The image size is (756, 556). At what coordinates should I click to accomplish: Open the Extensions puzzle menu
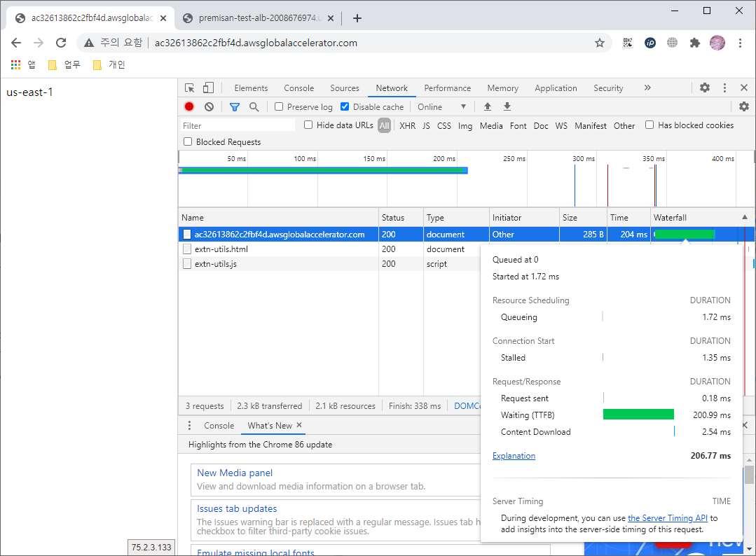(695, 43)
